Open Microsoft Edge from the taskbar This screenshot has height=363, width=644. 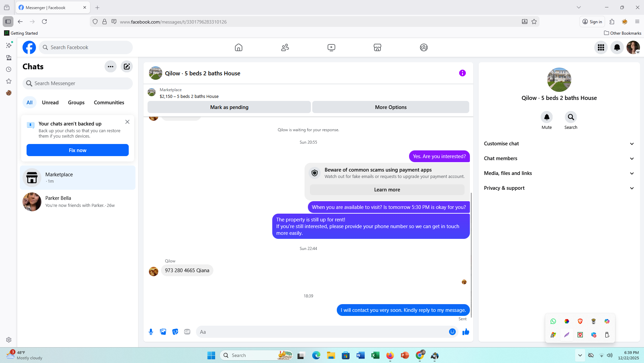[x=316, y=355]
